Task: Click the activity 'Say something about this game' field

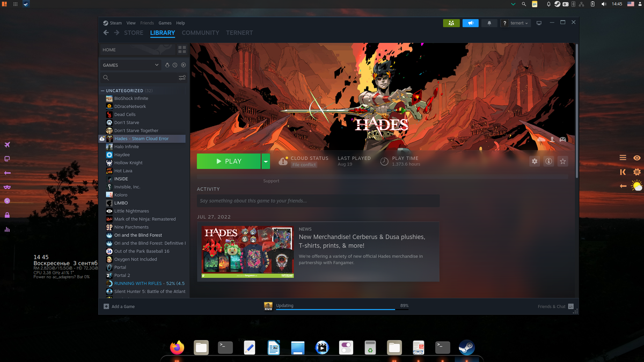Action: click(318, 201)
